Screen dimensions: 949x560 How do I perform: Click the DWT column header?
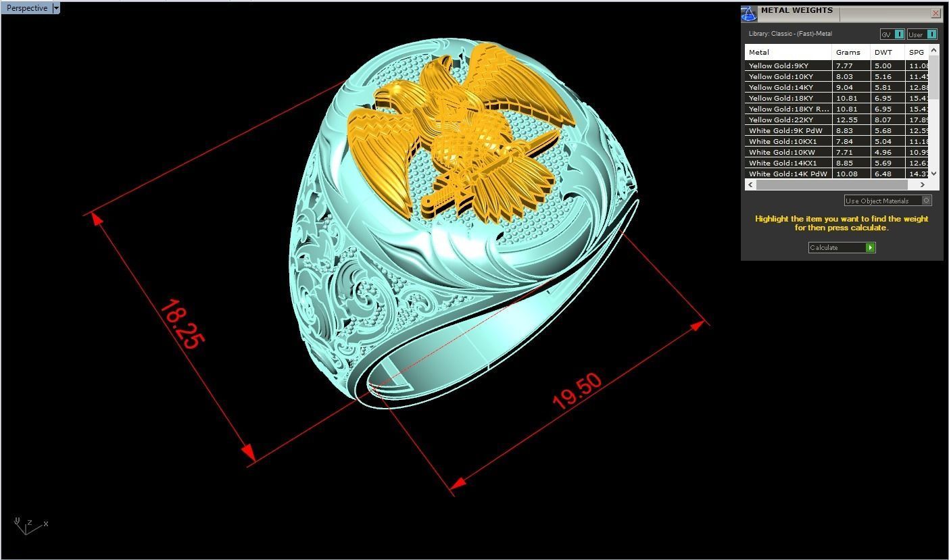[x=887, y=52]
